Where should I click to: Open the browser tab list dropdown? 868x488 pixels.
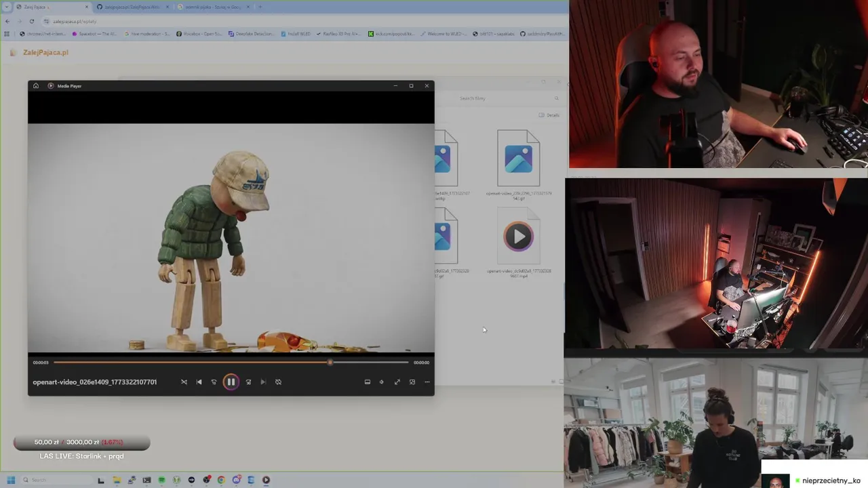pyautogui.click(x=7, y=7)
